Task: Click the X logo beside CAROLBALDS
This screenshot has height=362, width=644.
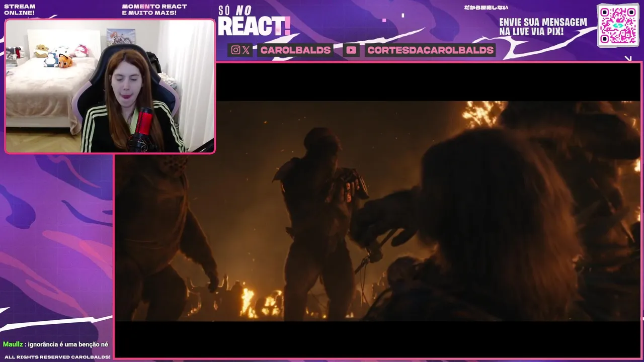Action: click(x=246, y=50)
